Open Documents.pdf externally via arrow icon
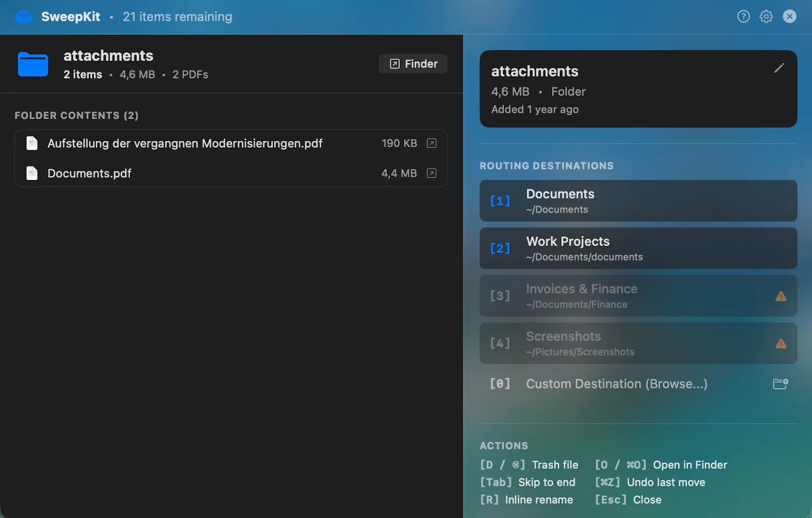 point(431,173)
